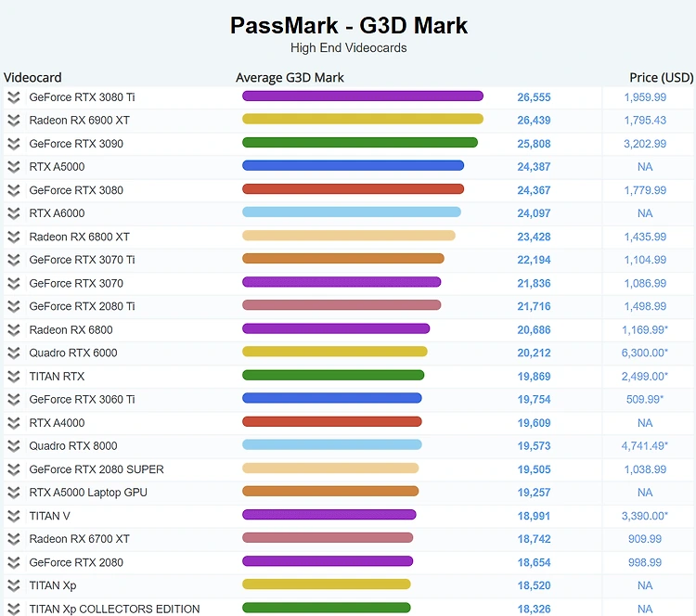
Task: Click the price 998.99
Action: [x=645, y=562]
